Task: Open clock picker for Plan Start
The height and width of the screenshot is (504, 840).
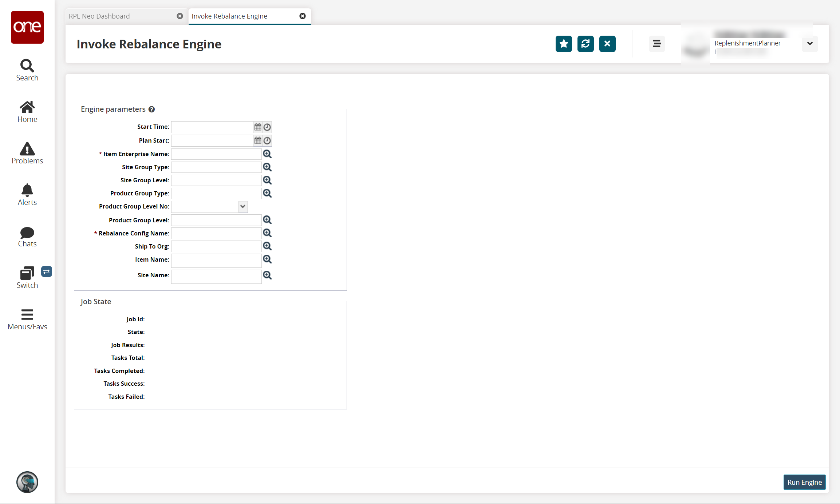Action: coord(267,140)
